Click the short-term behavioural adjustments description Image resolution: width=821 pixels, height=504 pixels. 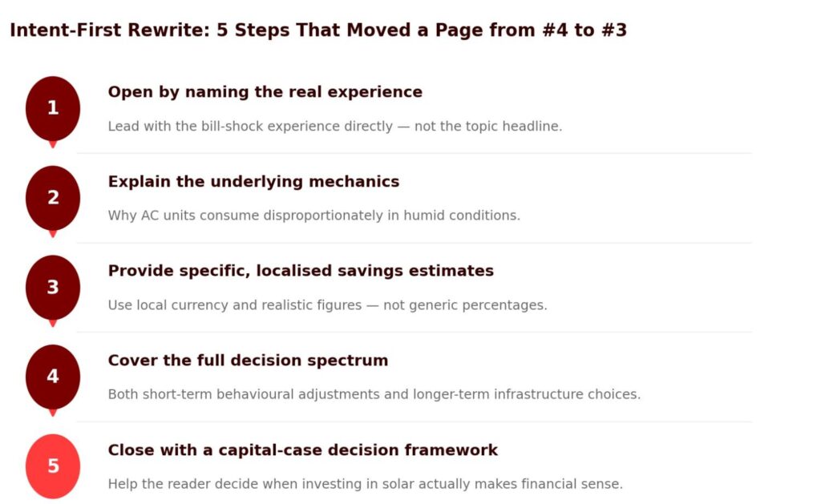coord(374,394)
